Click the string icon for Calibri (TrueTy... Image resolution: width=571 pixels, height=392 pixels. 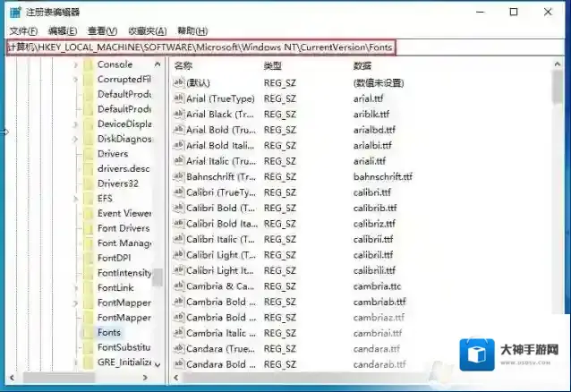(x=178, y=192)
